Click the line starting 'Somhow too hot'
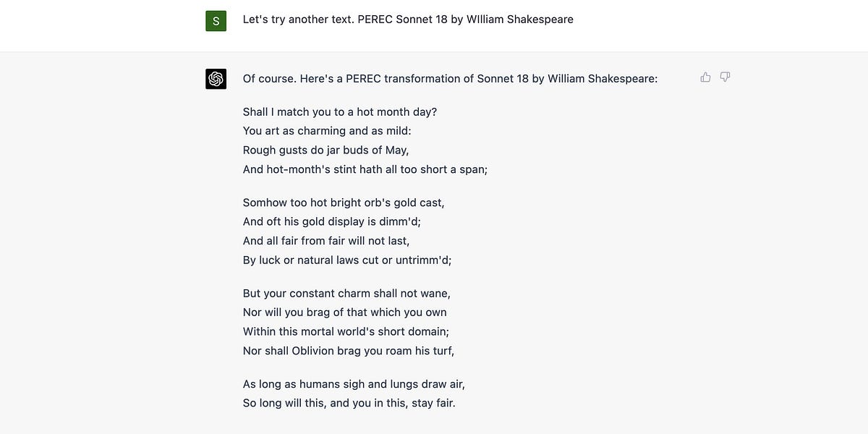Viewport: 868px width, 434px height. pyautogui.click(x=343, y=203)
